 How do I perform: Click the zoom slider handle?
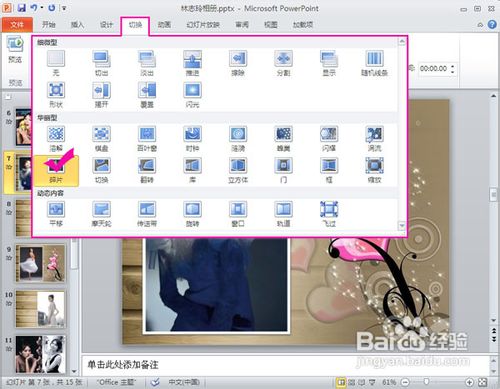tap(426, 382)
